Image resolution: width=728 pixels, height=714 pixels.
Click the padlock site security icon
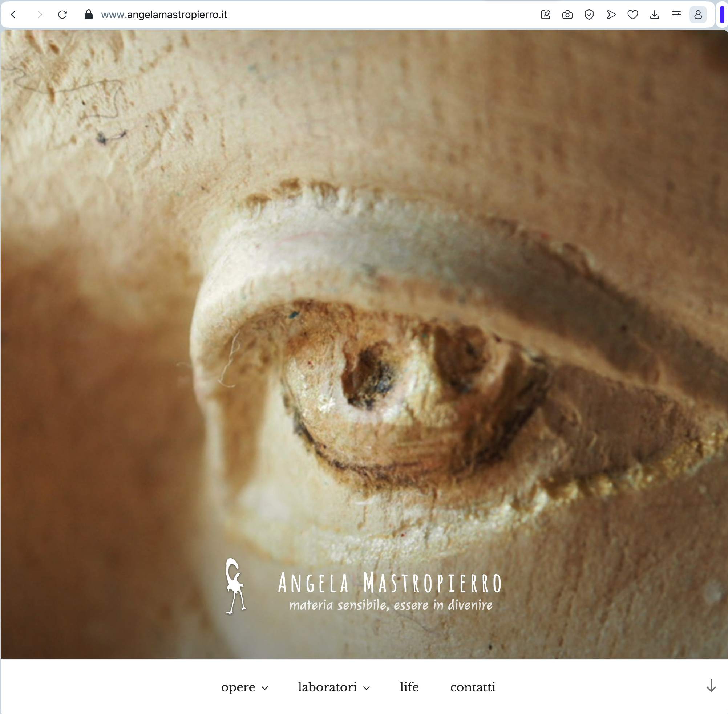[x=89, y=15]
